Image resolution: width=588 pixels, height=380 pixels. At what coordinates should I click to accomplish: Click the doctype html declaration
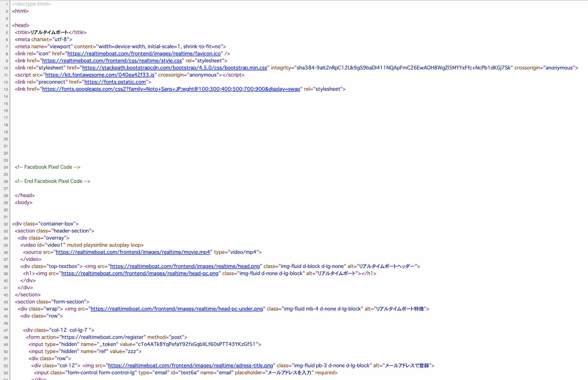[x=32, y=4]
